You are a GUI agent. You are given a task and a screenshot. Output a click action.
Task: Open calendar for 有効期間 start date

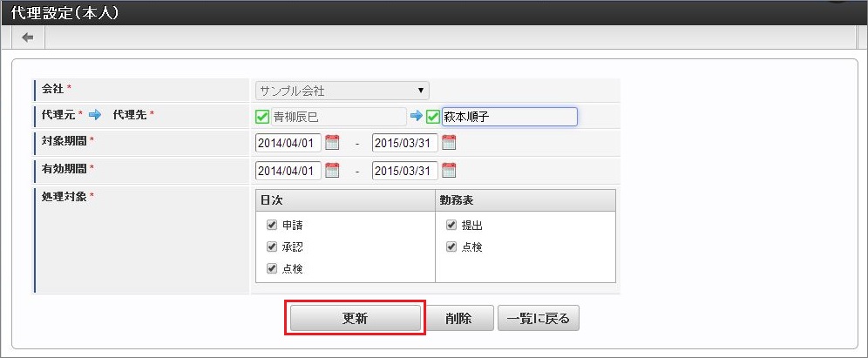point(332,170)
